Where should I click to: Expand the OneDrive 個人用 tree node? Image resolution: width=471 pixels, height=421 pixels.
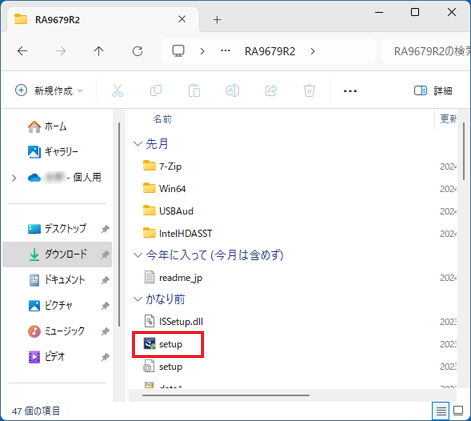click(x=14, y=178)
